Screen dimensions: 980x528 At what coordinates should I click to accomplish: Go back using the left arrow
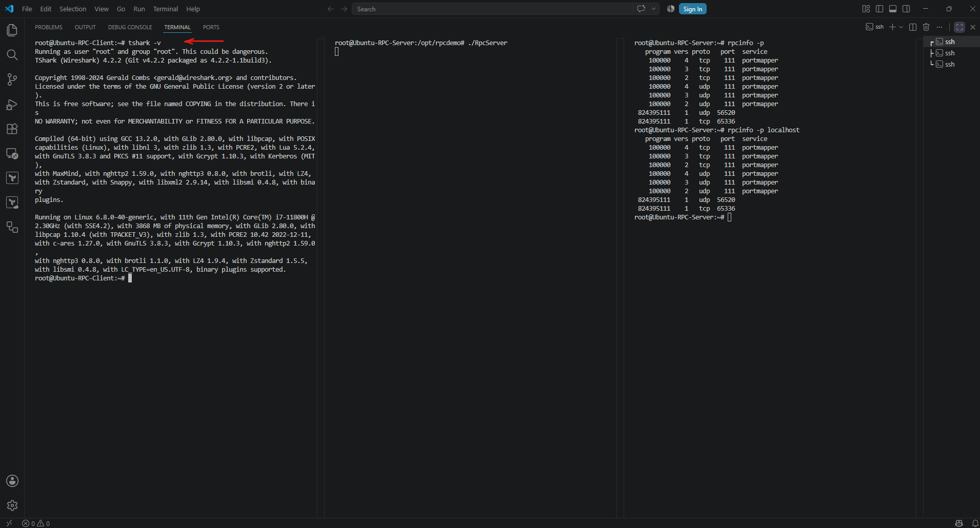[331, 9]
